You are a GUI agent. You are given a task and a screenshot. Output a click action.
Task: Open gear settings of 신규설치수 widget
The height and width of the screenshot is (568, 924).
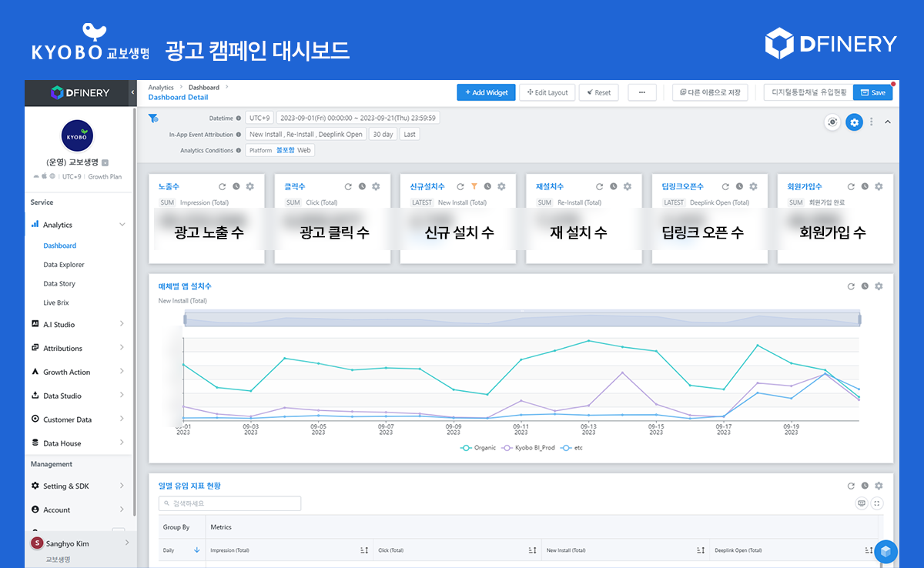point(501,186)
